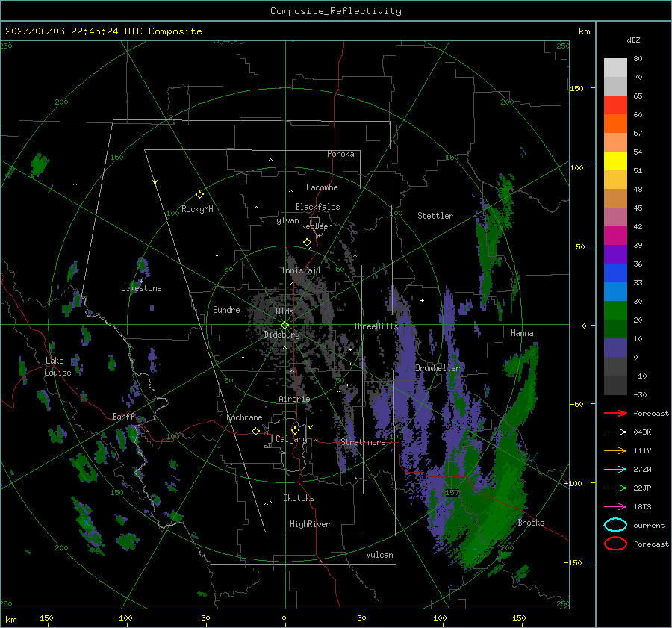Click the Vulcan label
This screenshot has height=628, width=672.
pyautogui.click(x=380, y=555)
